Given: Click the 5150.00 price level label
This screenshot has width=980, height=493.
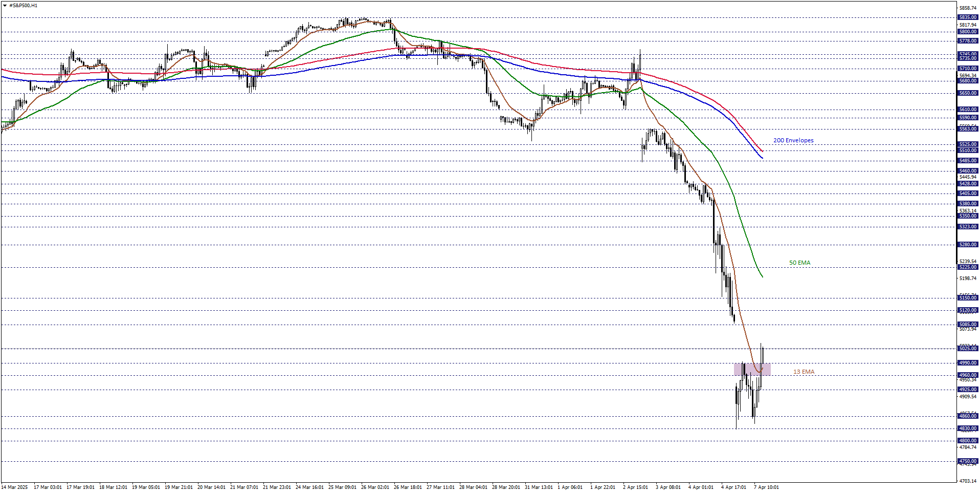Looking at the screenshot, I should (968, 298).
